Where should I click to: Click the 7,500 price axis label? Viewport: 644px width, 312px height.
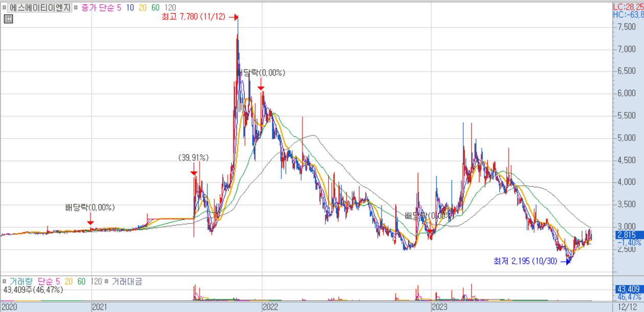click(626, 27)
